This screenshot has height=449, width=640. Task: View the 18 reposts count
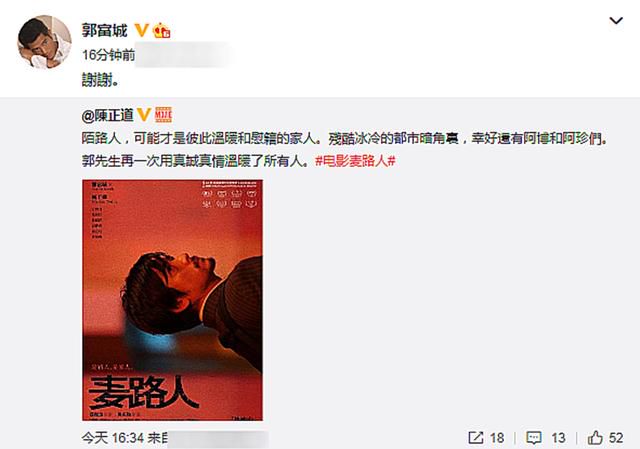[497, 438]
